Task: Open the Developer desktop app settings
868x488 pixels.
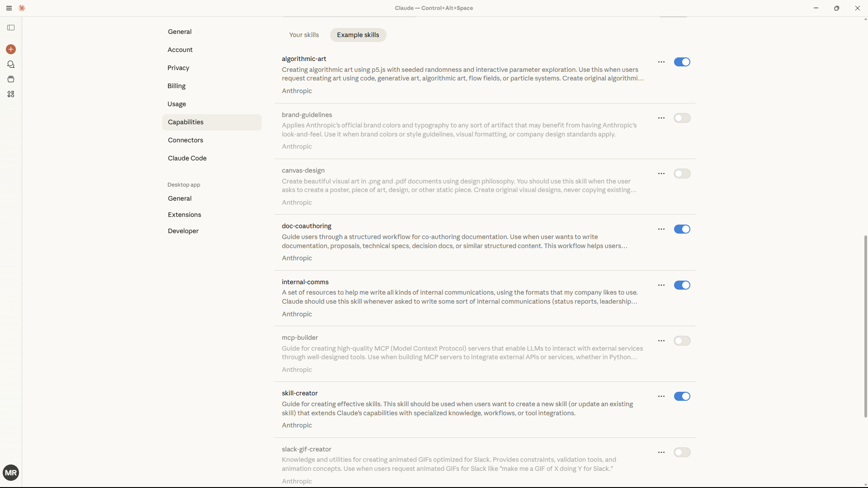Action: pyautogui.click(x=183, y=231)
